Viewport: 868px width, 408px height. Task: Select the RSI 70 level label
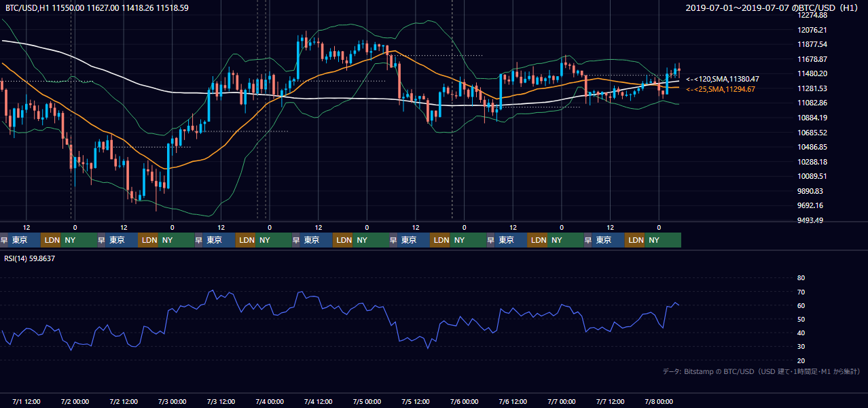[x=801, y=292]
